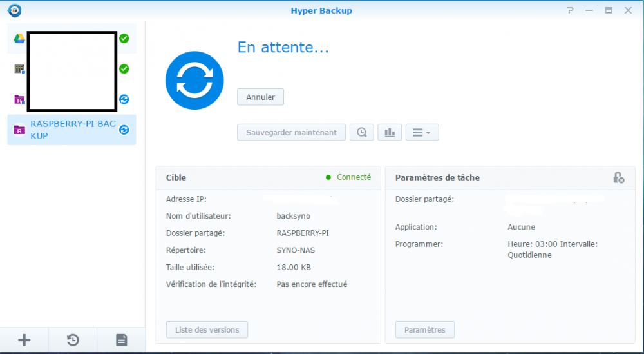The width and height of the screenshot is (644, 354).
Task: Click the encryption lock icon in Paramètres de tâche
Action: pyautogui.click(x=618, y=177)
